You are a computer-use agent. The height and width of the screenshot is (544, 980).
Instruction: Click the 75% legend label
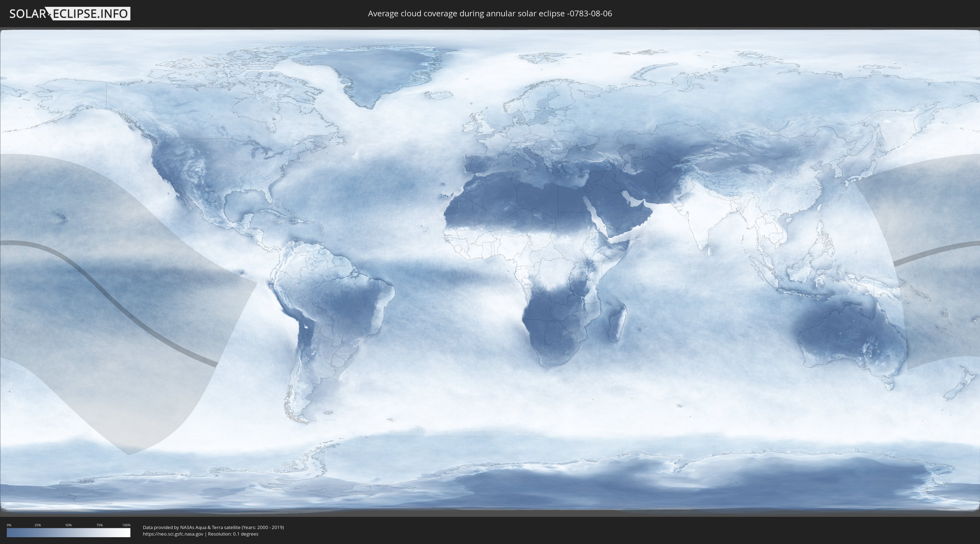click(99, 525)
